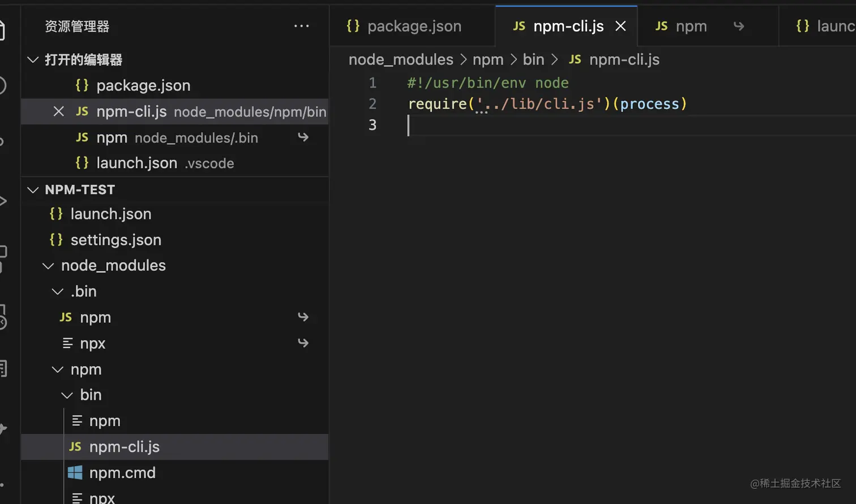The image size is (856, 504).
Task: Place cursor on empty line 3
Action: [x=631, y=125]
